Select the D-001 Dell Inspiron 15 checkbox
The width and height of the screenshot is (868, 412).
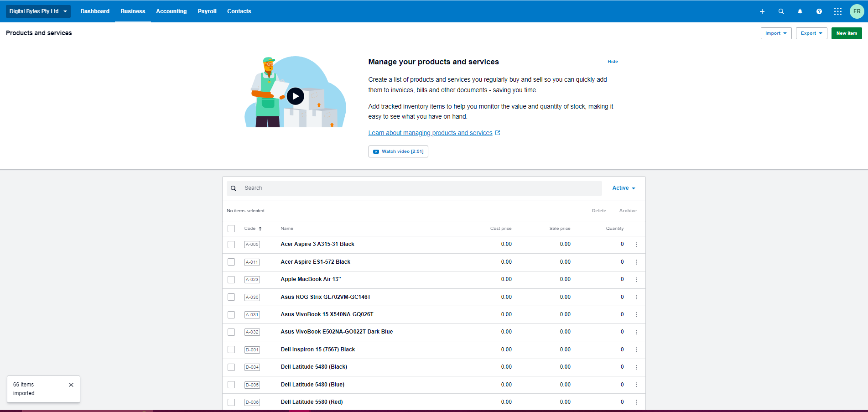coord(231,349)
